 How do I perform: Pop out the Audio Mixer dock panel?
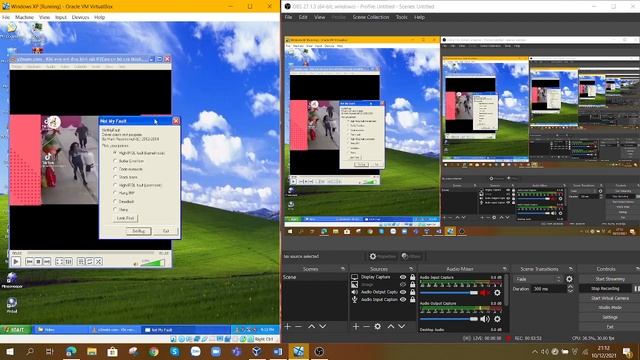[505, 269]
